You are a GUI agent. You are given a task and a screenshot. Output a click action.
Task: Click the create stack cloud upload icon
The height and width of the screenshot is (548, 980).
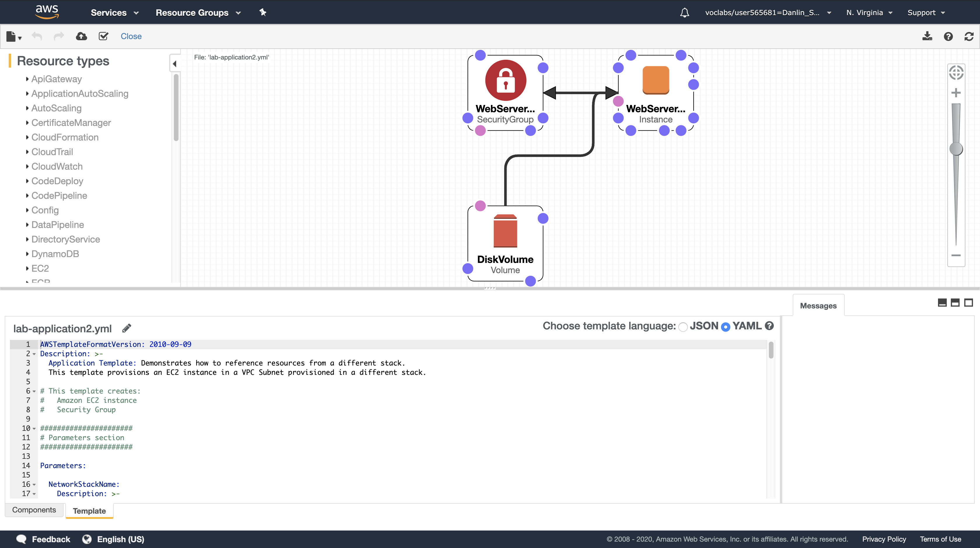81,36
